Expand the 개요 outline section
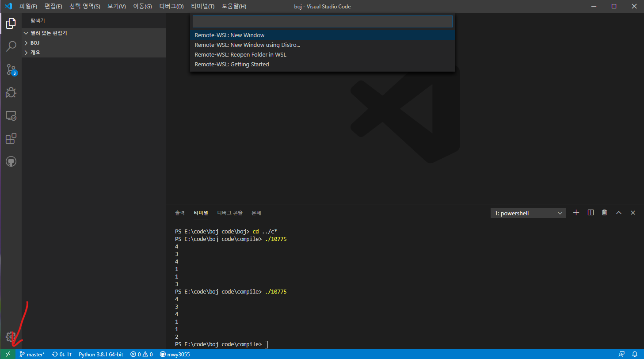Image resolution: width=644 pixels, height=359 pixels. pos(94,52)
